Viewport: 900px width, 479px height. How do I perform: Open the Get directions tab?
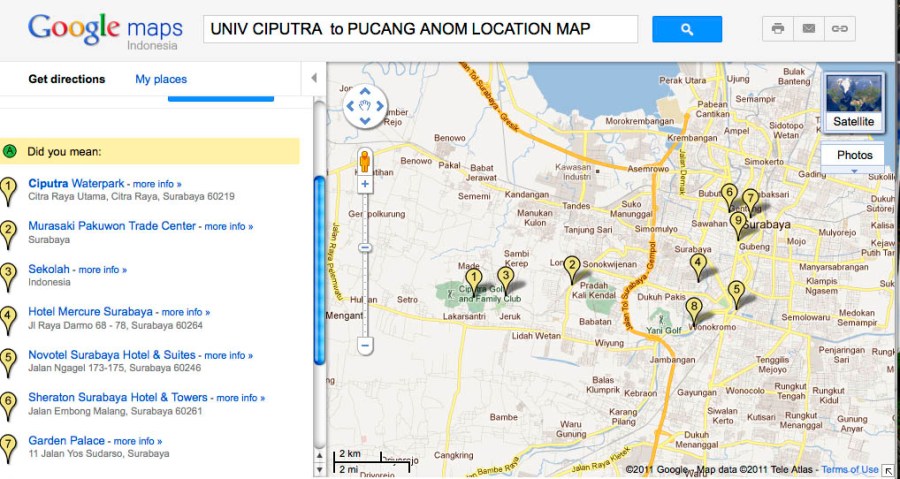click(66, 79)
